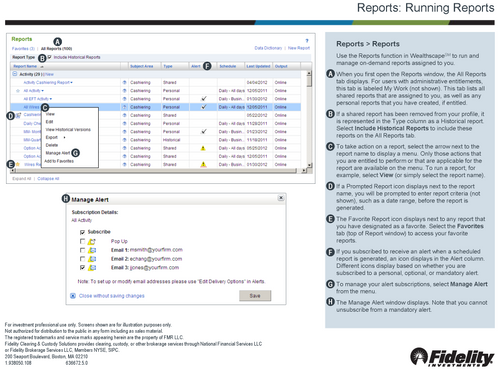Image resolution: width=500 pixels, height=380 pixels.
Task: Click the info icon in the All Activity row
Action: (125, 91)
